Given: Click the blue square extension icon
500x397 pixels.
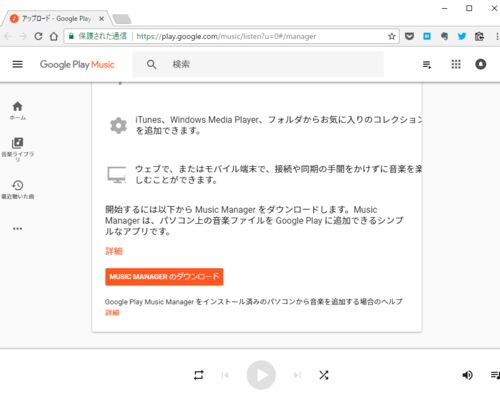Looking at the screenshot, I should click(x=427, y=36).
